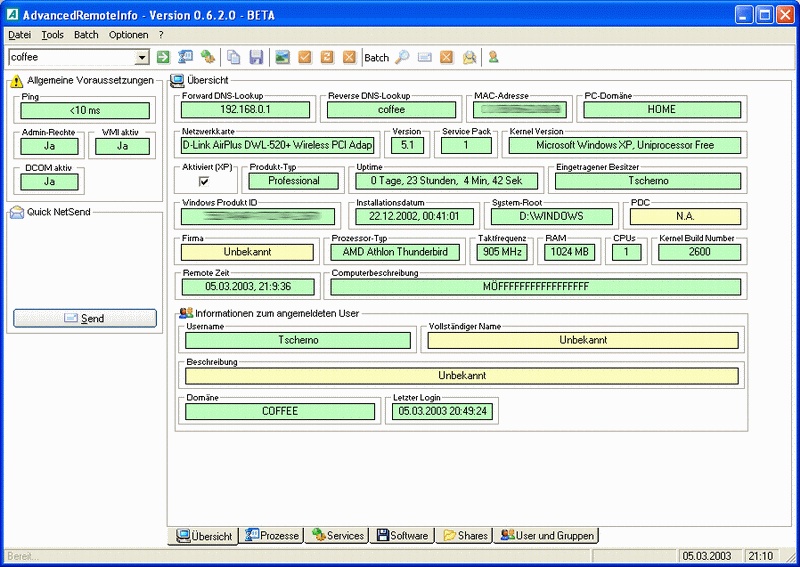Click the green user figure icon
800x567 pixels.
493,57
